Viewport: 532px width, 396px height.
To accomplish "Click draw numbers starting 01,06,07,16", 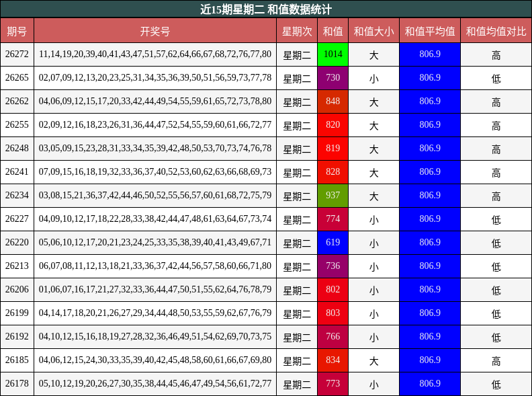I will pyautogui.click(x=155, y=289).
